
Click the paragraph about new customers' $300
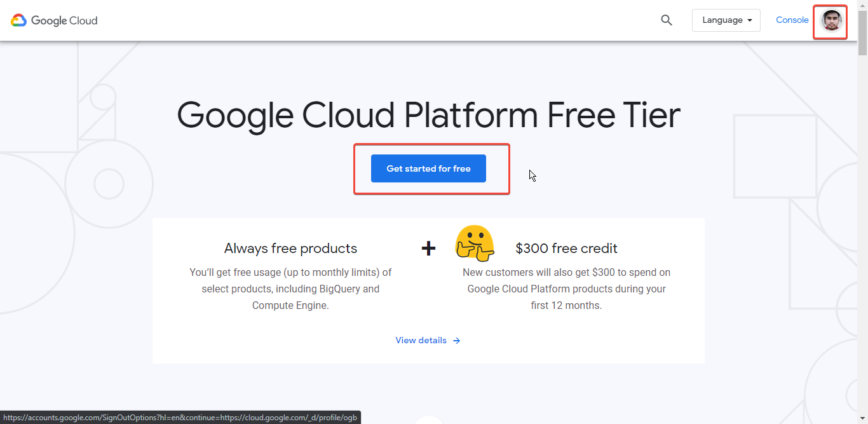tap(566, 289)
